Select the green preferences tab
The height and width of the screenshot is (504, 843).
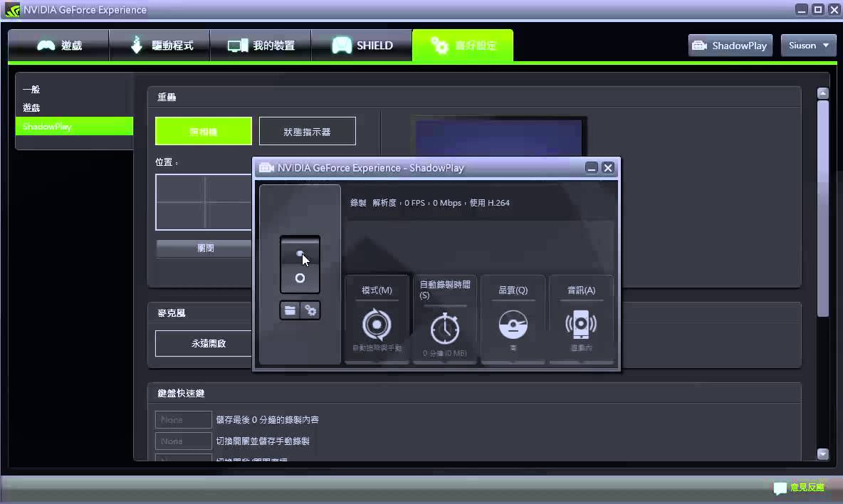(x=463, y=46)
